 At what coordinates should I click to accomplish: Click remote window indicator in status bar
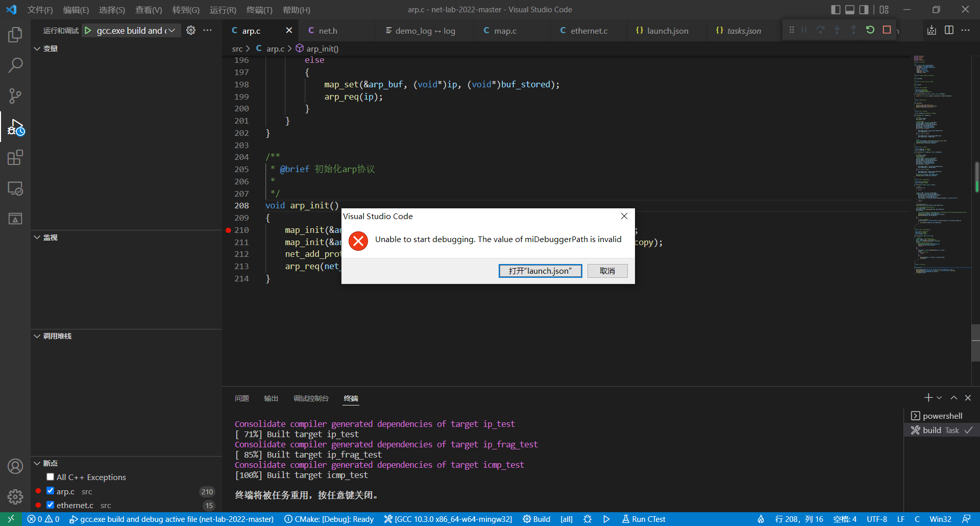(x=11, y=519)
